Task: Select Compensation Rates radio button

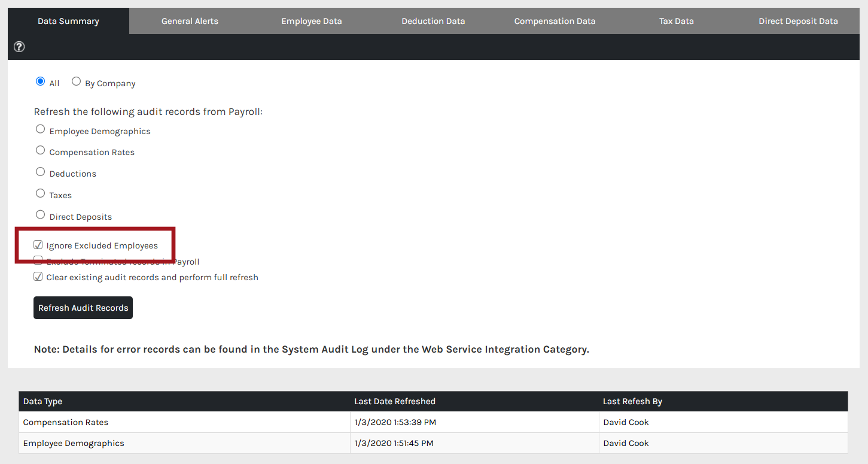Action: click(41, 150)
